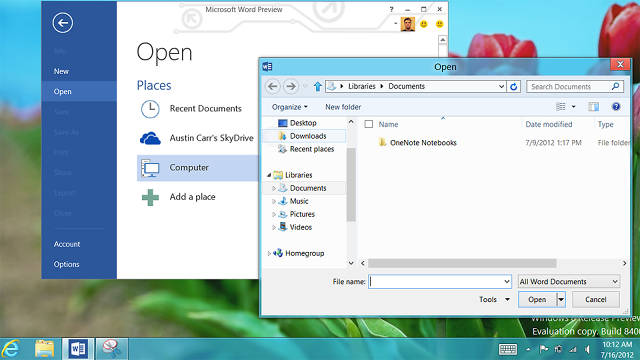640x360 pixels.
Task: Click the green plus Add a place icon
Action: (x=150, y=197)
